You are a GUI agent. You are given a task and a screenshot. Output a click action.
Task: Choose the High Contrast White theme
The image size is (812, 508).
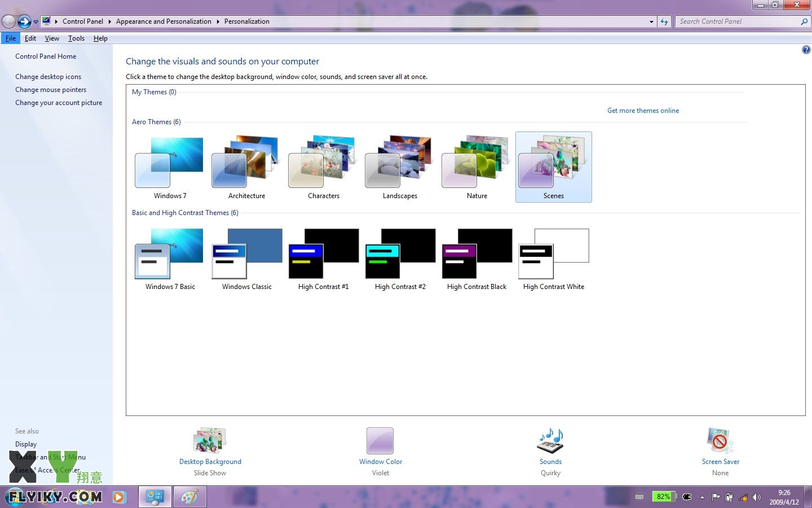coord(553,259)
